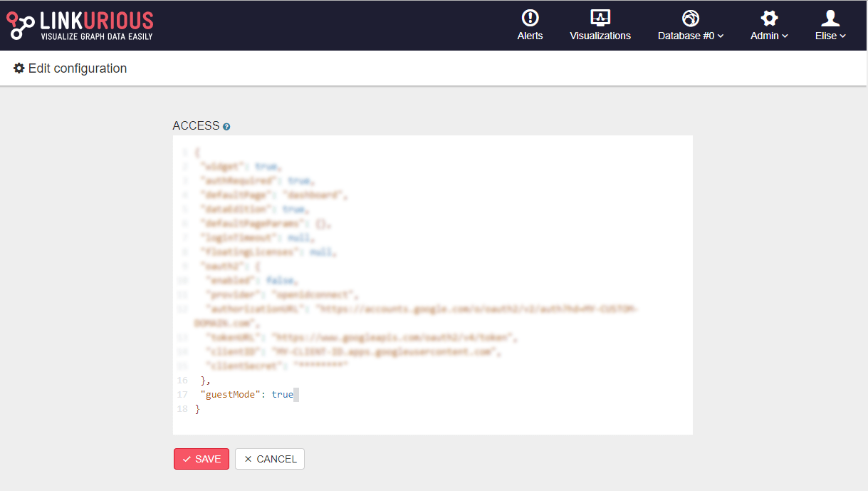Open the Elise user dropdown
868x491 pixels.
pyautogui.click(x=830, y=36)
